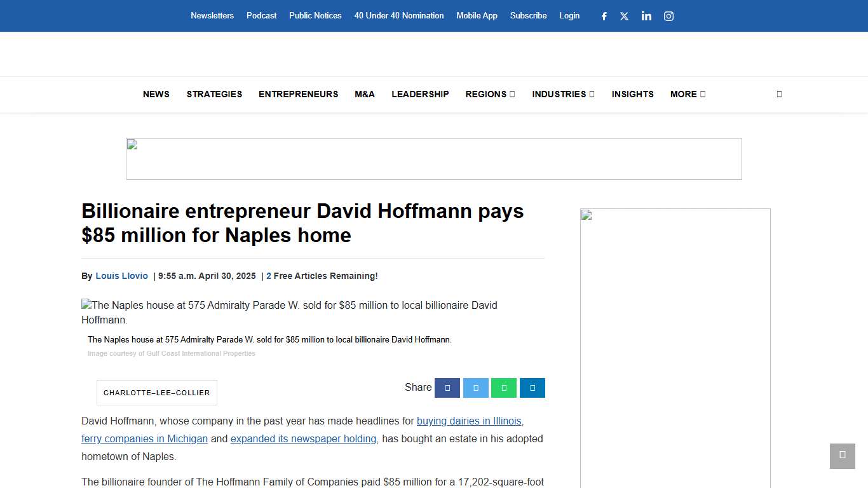868x488 pixels.
Task: Click the X (Twitter) icon in top bar
Action: coord(625,16)
